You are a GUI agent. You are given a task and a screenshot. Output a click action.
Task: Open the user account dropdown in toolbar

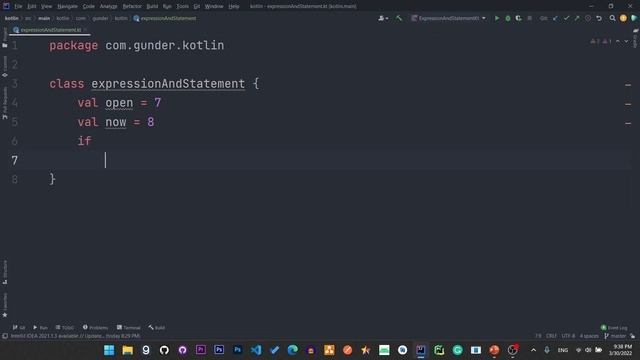383,18
